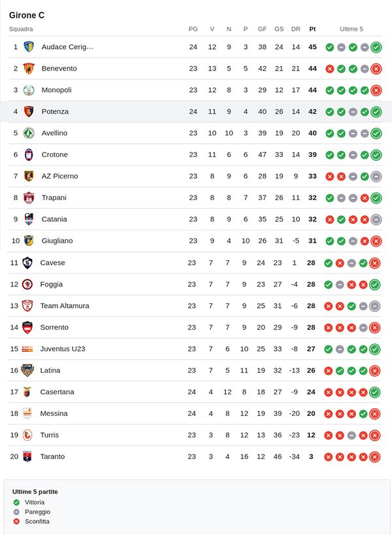Image resolution: width=392 pixels, height=535 pixels.
Task: Click the Latina club crest icon
Action: (x=27, y=370)
